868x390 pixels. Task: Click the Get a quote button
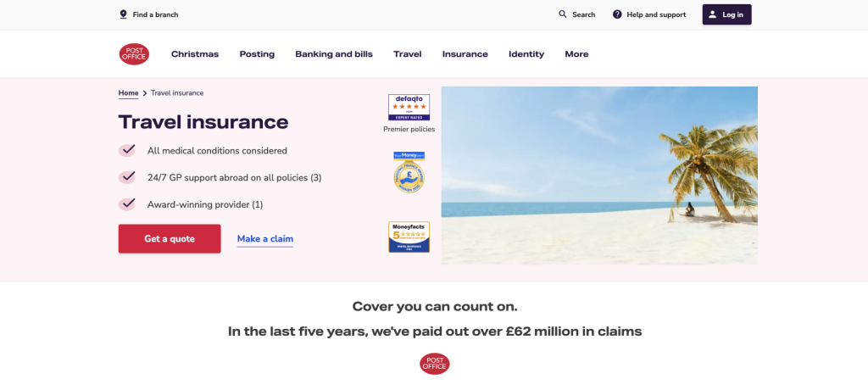[x=170, y=239]
